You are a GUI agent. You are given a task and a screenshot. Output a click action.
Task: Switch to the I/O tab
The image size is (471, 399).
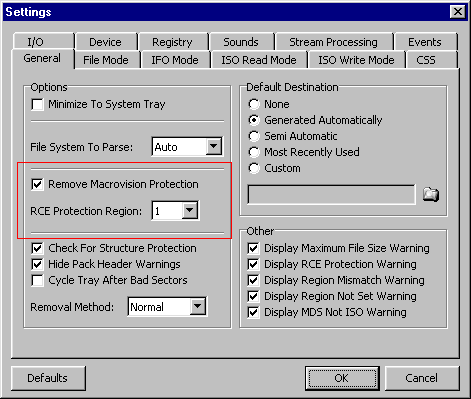[44, 42]
